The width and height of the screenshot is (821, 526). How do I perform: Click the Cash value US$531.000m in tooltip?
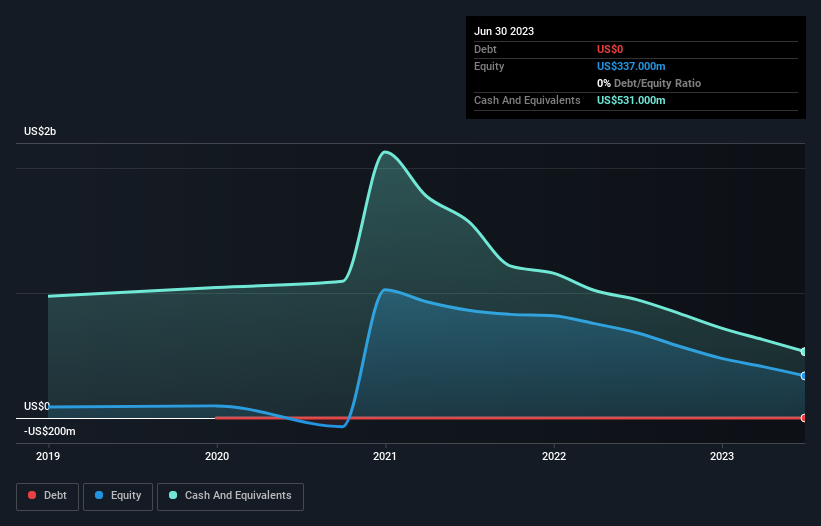click(631, 100)
